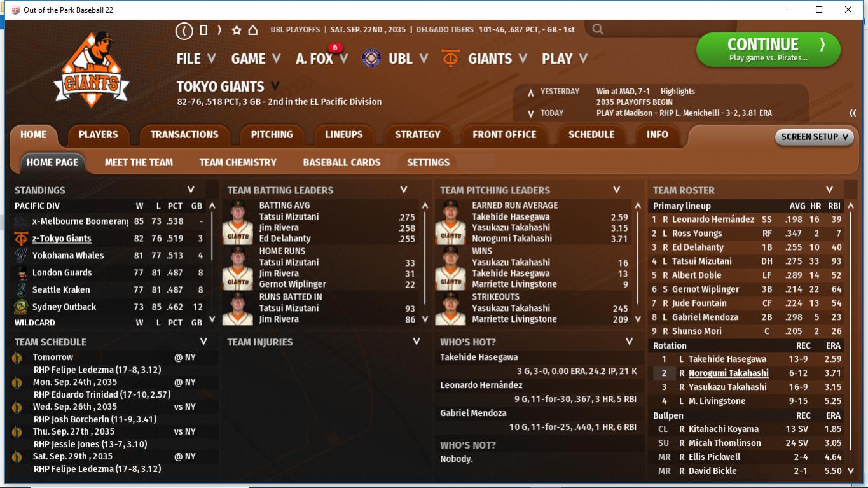The image size is (868, 488).
Task: Click the star bookmark icon in top bar
Action: point(237,30)
